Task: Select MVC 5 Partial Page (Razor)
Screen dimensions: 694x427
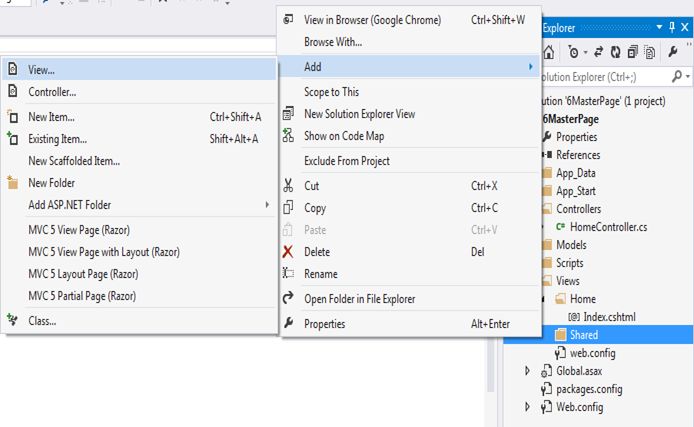Action: click(140, 296)
